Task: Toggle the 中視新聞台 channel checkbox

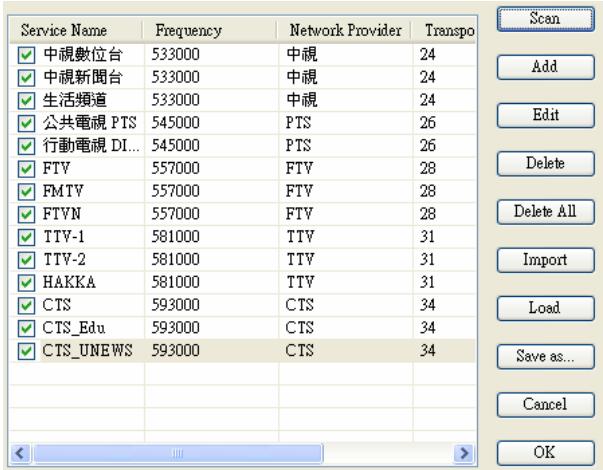Action: click(x=26, y=78)
